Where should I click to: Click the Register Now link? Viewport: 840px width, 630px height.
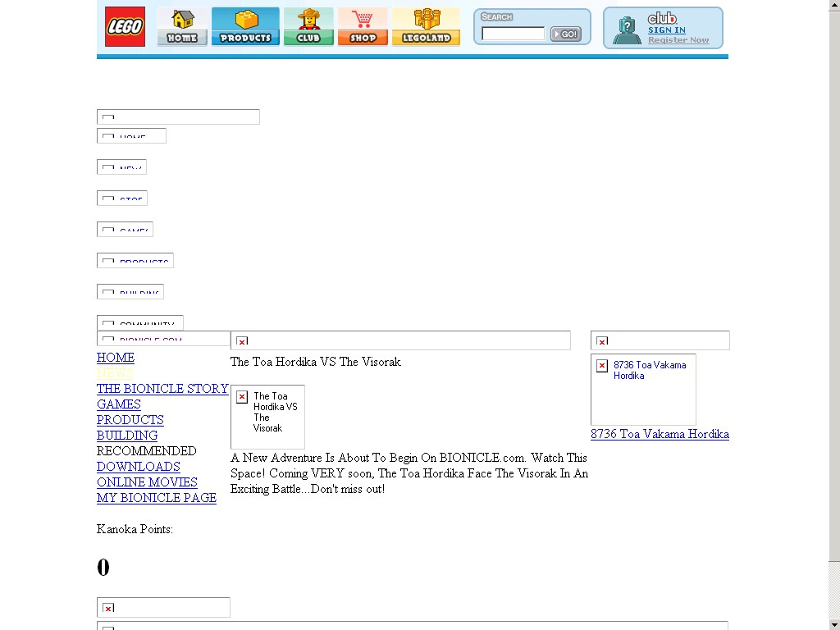click(x=681, y=39)
